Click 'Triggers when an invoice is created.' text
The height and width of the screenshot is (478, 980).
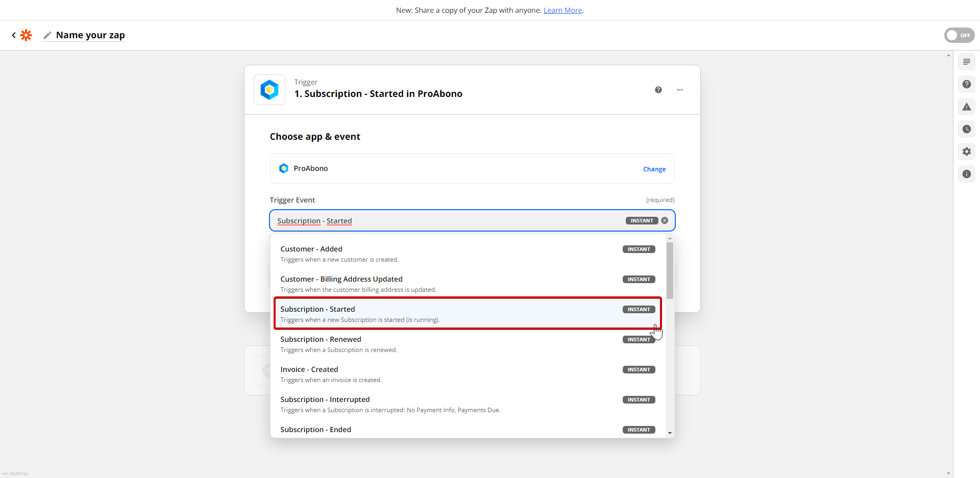click(x=331, y=380)
